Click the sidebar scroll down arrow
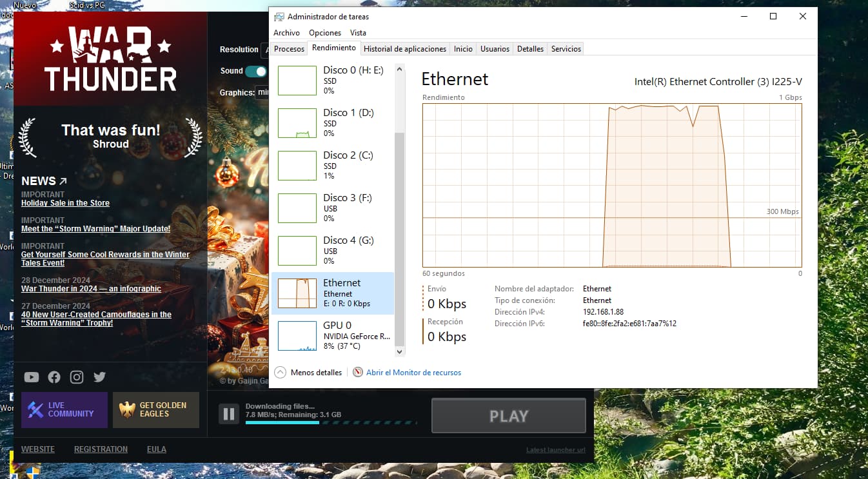 (399, 351)
